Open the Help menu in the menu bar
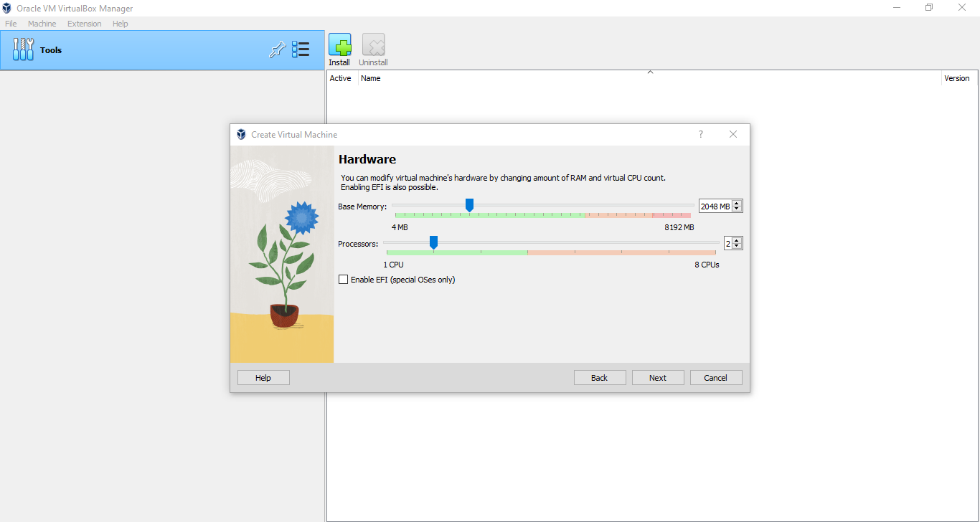 click(x=120, y=24)
